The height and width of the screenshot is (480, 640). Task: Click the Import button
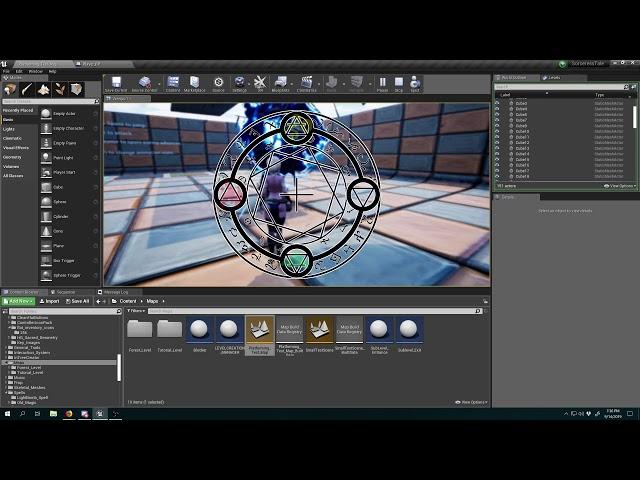[49, 301]
